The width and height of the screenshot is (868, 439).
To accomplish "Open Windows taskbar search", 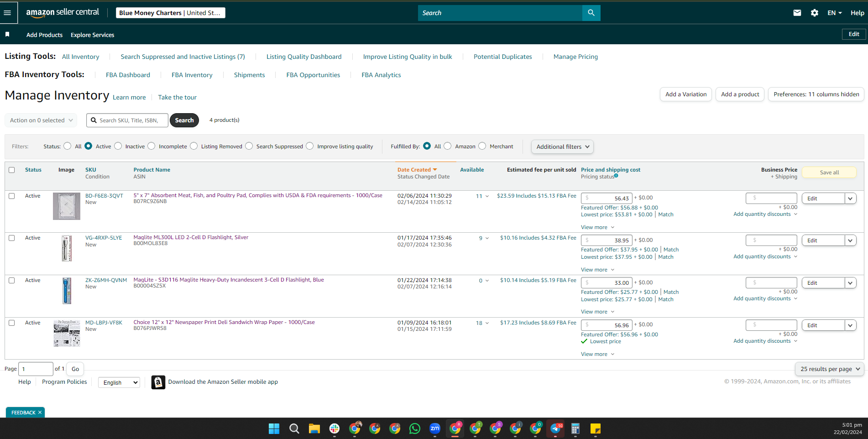I will [x=294, y=429].
